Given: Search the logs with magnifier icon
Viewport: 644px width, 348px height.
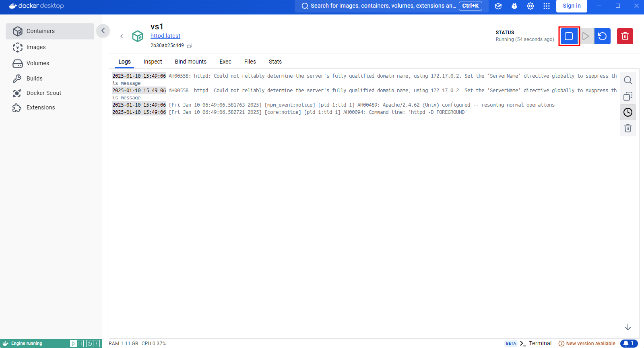Looking at the screenshot, I should [x=628, y=80].
